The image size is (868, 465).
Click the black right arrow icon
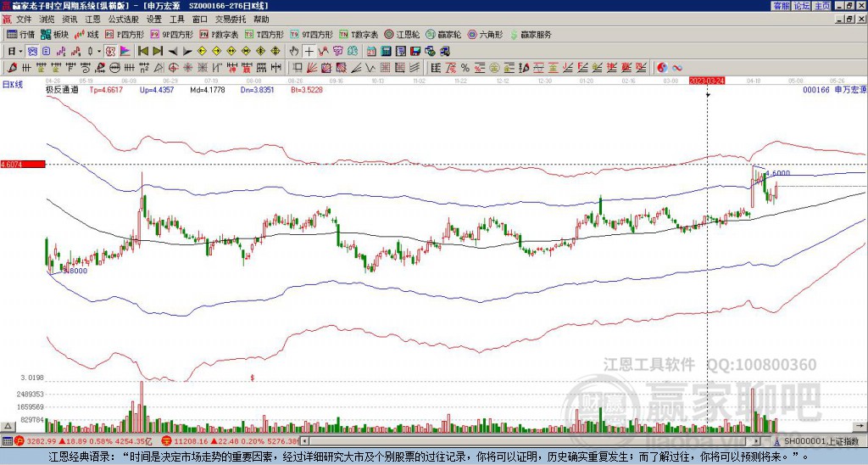tap(187, 52)
